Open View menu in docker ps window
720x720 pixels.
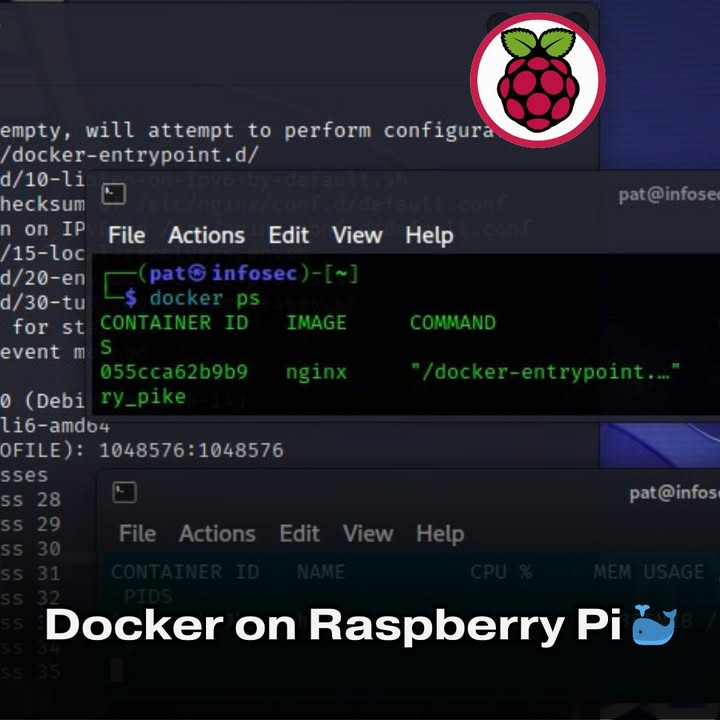(357, 236)
